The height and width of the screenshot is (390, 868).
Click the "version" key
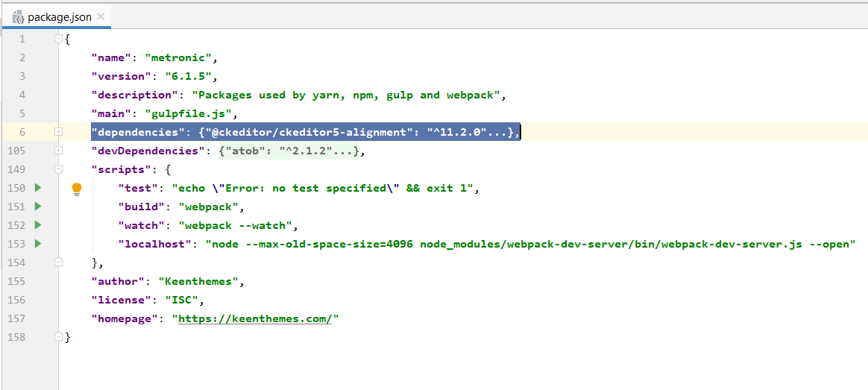coord(122,76)
